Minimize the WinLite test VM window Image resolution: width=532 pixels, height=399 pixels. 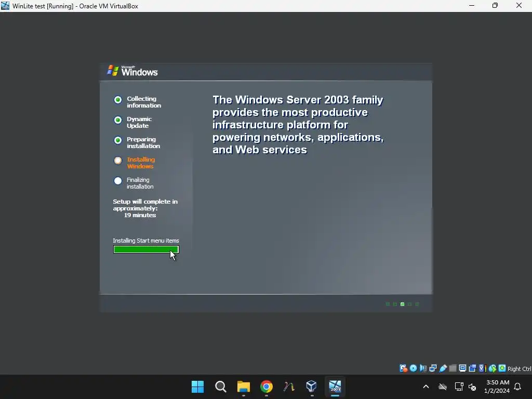[x=472, y=6]
